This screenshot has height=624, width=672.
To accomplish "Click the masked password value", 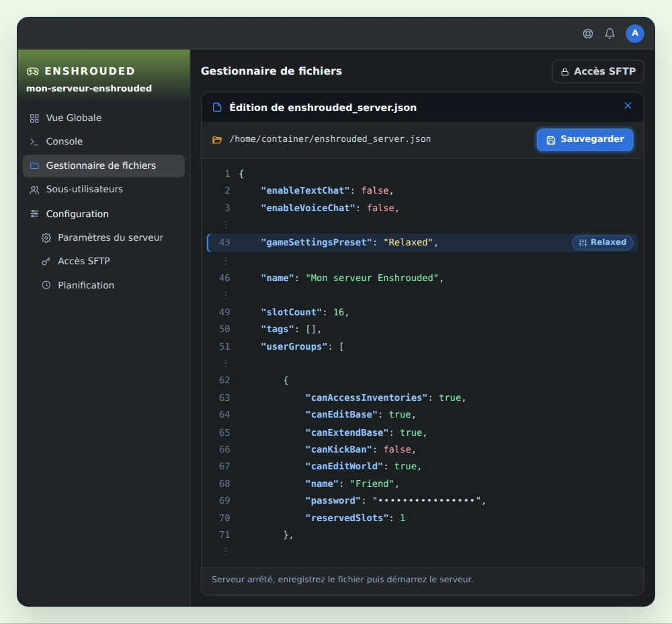I will coord(427,500).
